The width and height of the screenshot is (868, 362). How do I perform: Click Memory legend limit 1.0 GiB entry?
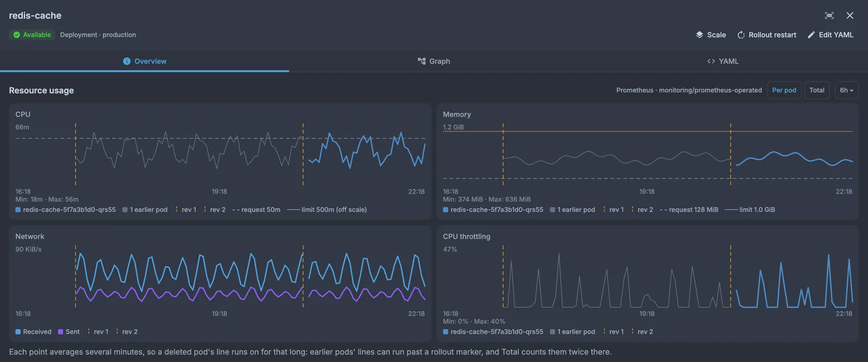tap(750, 210)
